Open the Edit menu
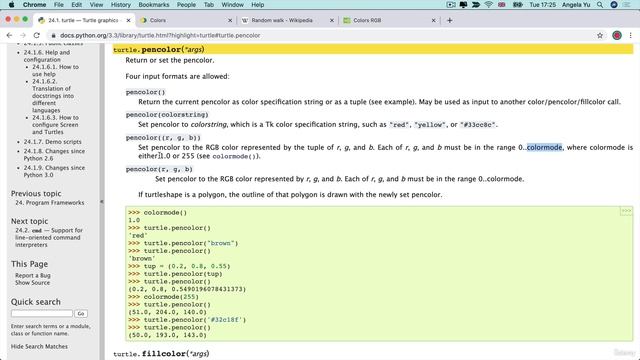640x360 pixels. pos(76,5)
